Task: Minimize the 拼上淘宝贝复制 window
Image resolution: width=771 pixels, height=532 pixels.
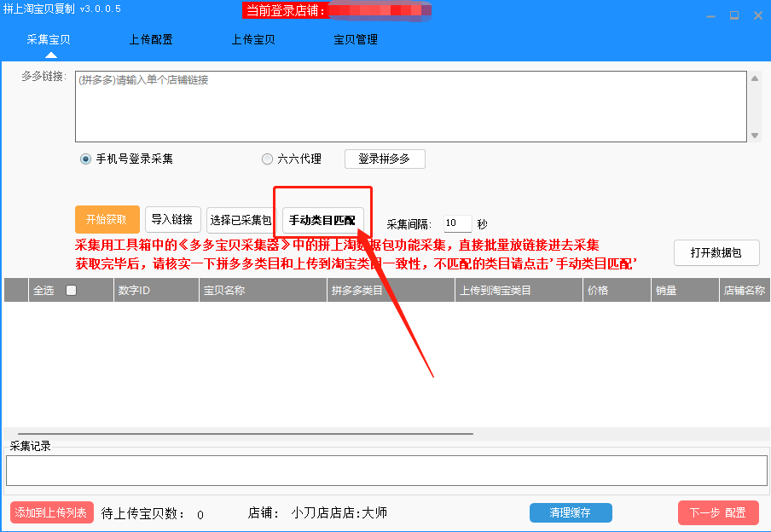Action: 710,16
